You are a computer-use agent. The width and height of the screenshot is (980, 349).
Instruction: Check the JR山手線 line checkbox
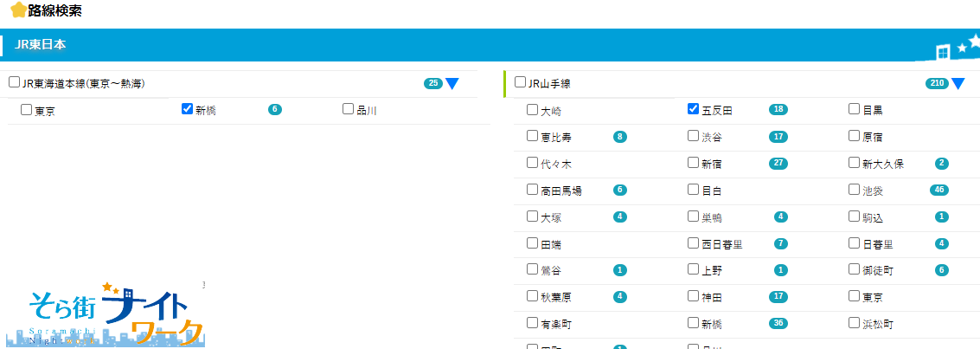(520, 82)
